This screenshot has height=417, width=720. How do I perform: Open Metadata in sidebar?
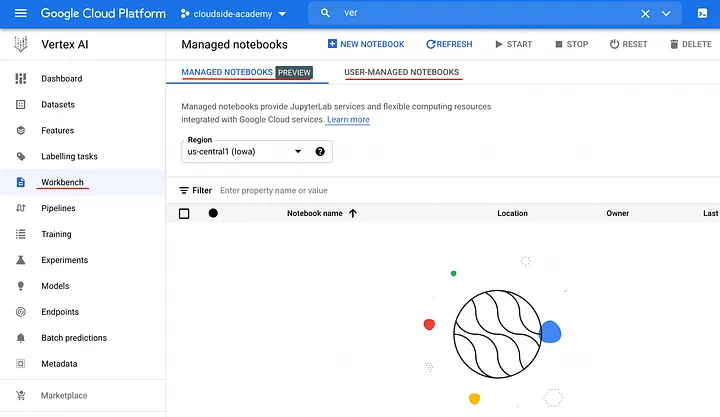pos(59,364)
